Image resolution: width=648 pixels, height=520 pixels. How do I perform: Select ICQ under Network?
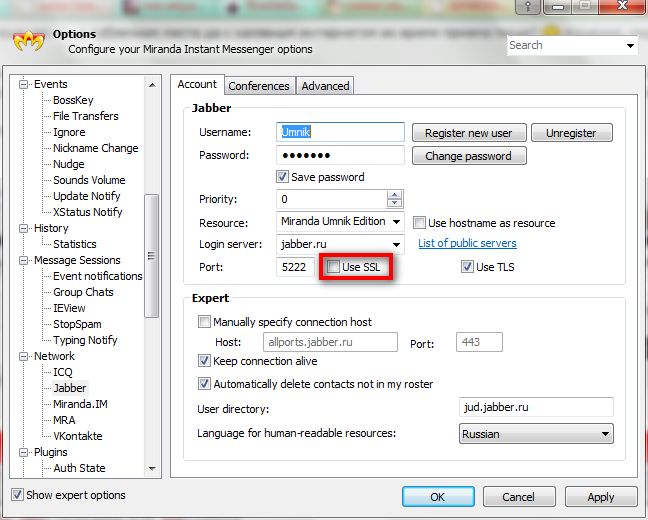pos(62,372)
